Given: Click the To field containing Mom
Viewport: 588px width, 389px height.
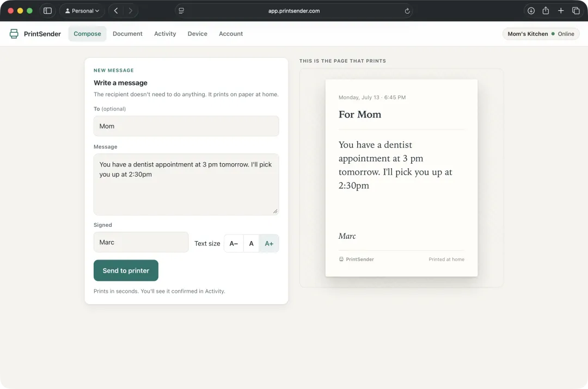Looking at the screenshot, I should [x=186, y=126].
